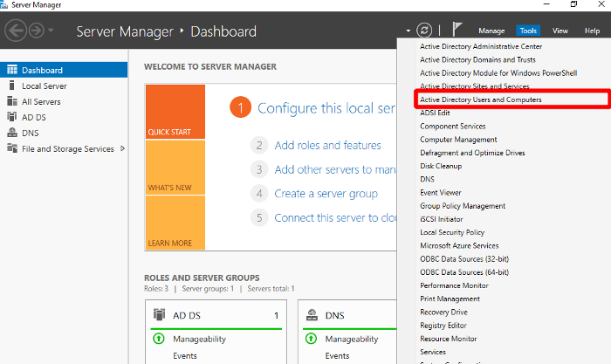Open Event Viewer from Tools menu
This screenshot has width=611, height=364.
[x=441, y=193]
